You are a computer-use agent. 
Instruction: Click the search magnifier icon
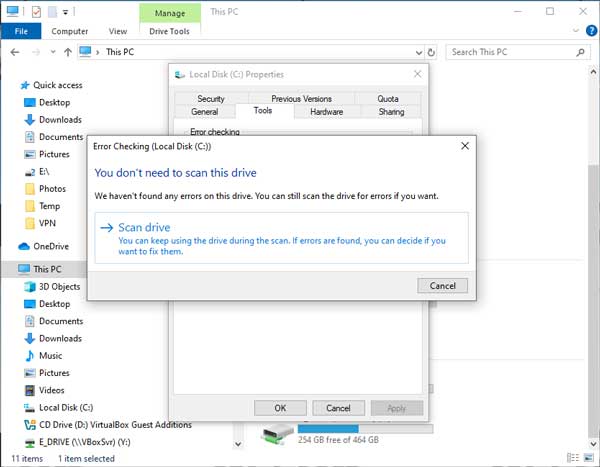pyautogui.click(x=580, y=52)
